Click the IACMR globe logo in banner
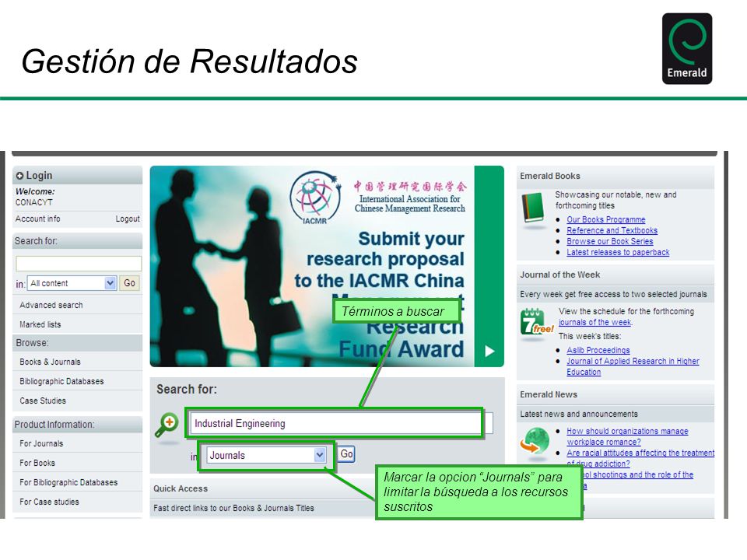The image size is (747, 560). point(315,198)
